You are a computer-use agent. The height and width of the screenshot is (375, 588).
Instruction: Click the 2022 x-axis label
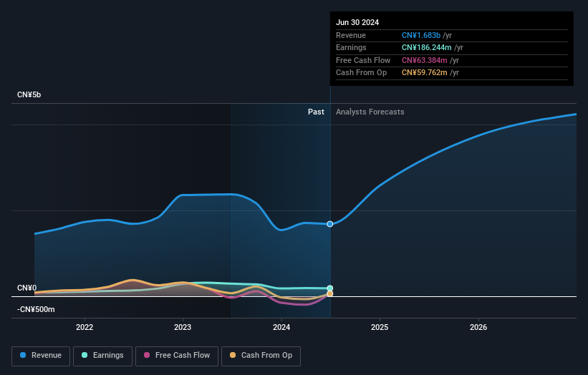click(x=85, y=327)
